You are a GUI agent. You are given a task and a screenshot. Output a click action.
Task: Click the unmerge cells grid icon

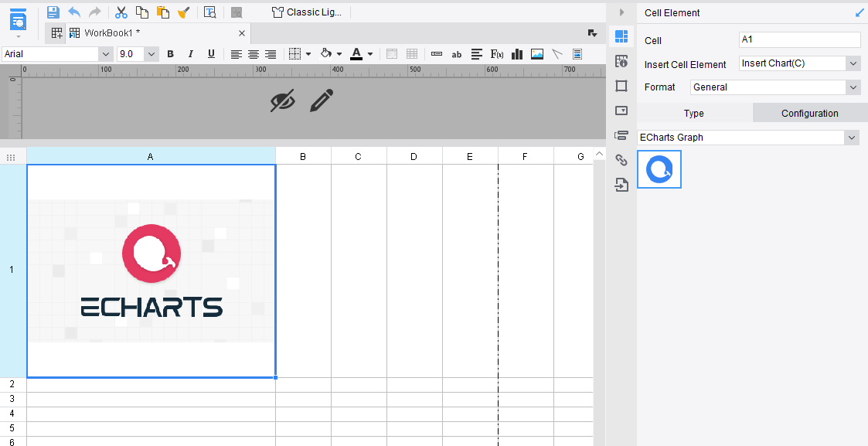[x=412, y=53]
